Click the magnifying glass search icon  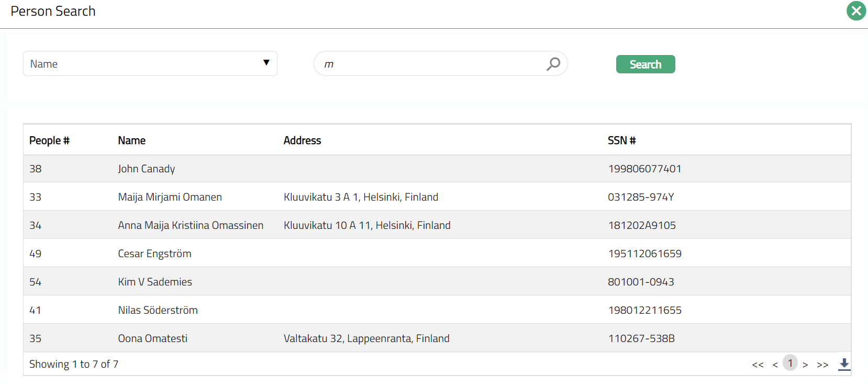pyautogui.click(x=553, y=64)
